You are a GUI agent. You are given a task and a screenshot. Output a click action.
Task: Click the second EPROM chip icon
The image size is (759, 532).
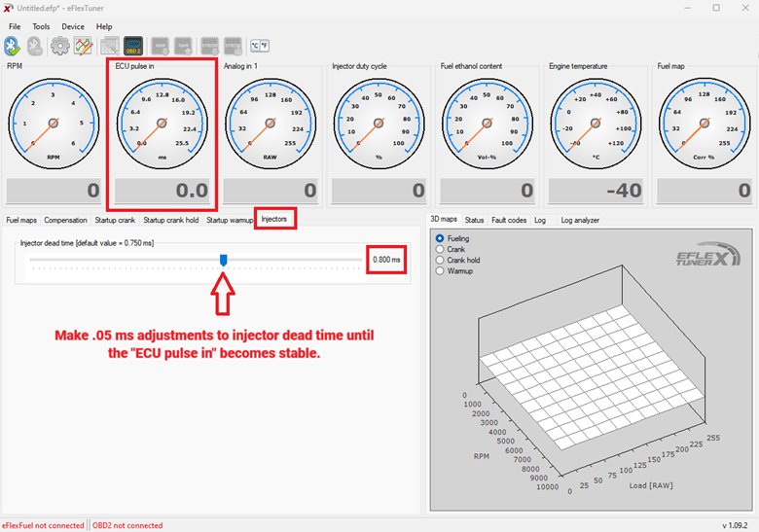233,46
